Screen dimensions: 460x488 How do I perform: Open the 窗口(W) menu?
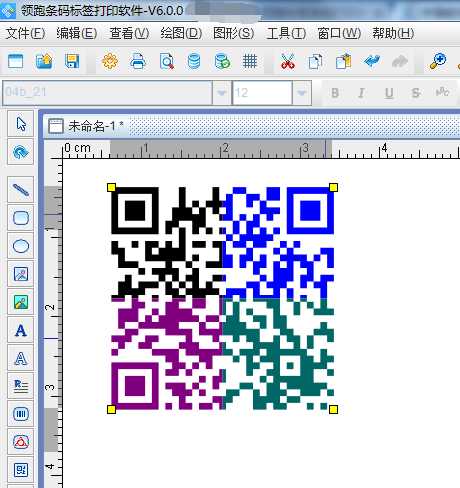coord(339,33)
